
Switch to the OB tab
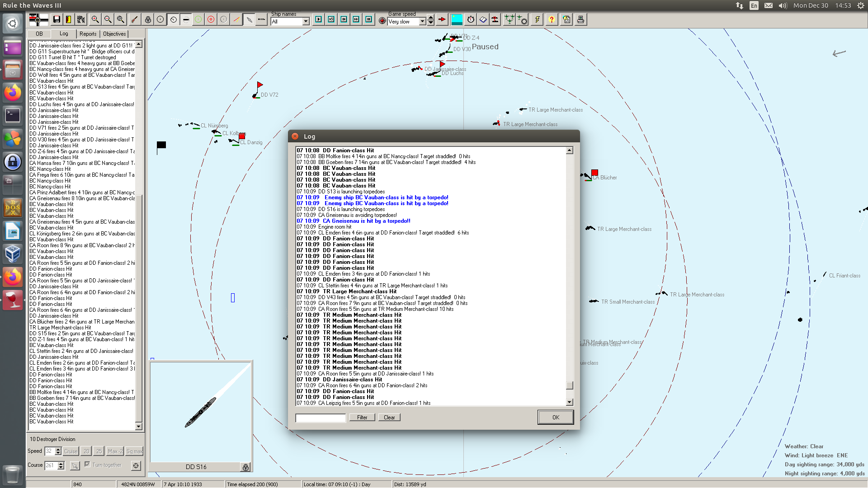click(39, 34)
